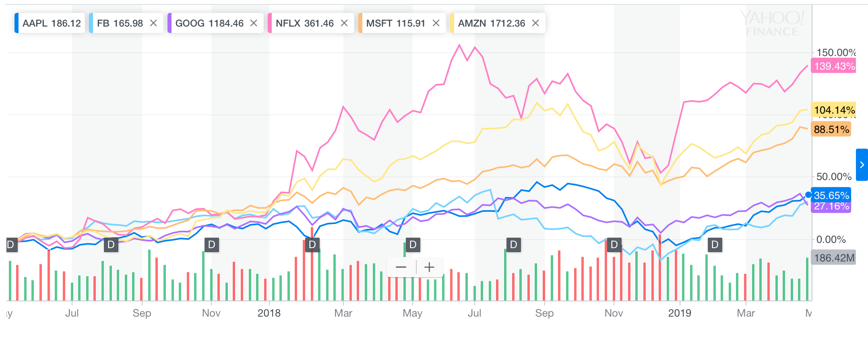Select the FB 165.98 ticker label
The width and height of the screenshot is (868, 344).
(120, 23)
